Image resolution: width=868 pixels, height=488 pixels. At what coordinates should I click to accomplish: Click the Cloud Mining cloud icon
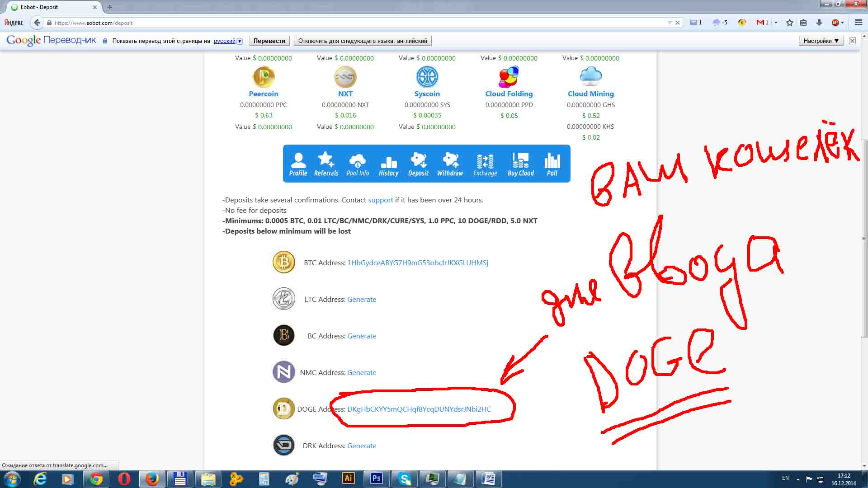(591, 76)
